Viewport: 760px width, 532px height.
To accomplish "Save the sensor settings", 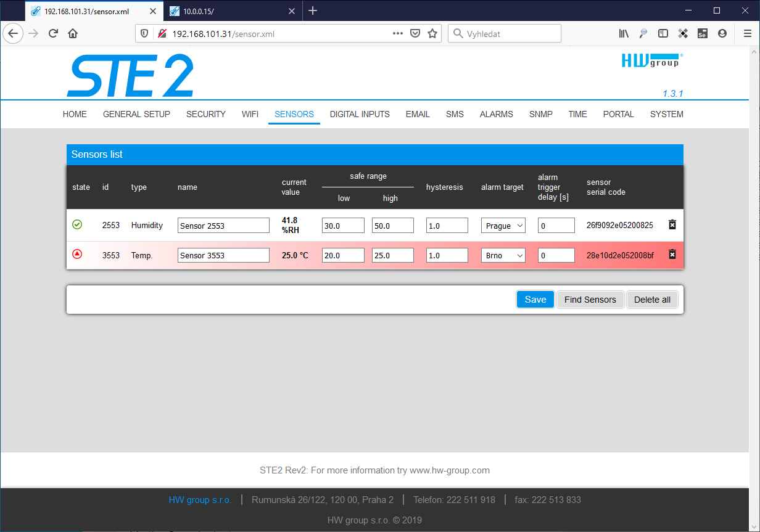I will tap(535, 300).
